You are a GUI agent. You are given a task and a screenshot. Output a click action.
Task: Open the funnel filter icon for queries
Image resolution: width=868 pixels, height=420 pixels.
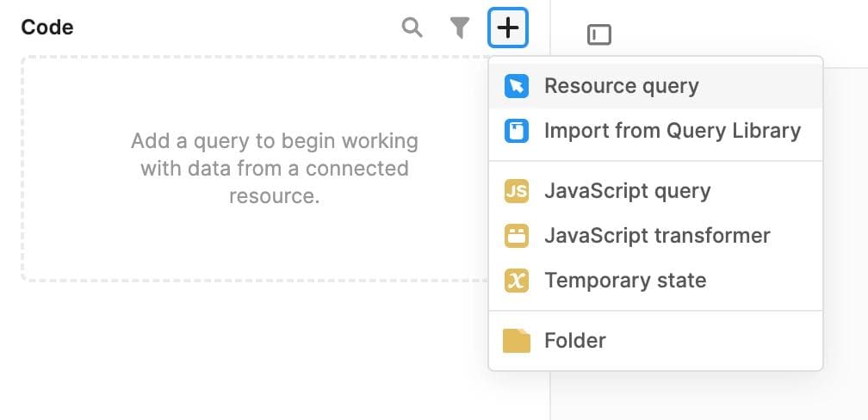pos(460,28)
